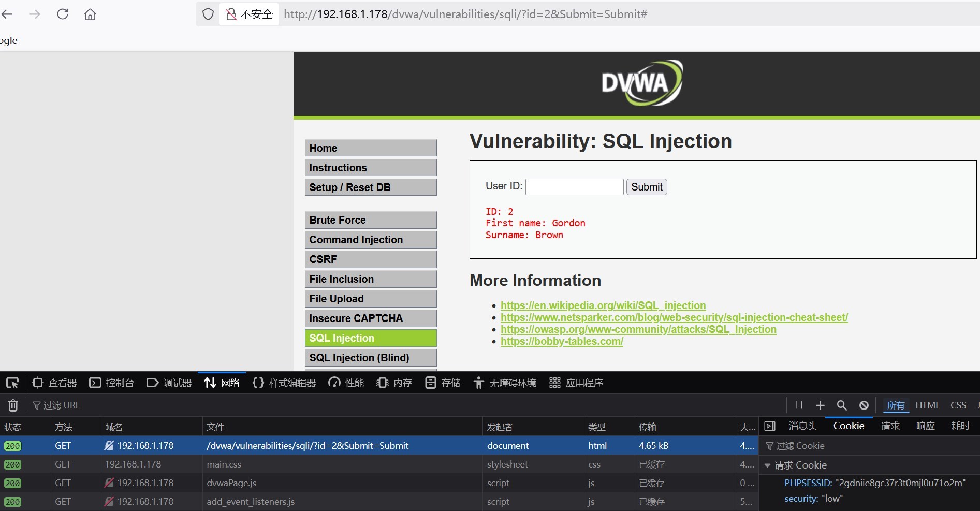Open the bobby-tables.com link
The width and height of the screenshot is (980, 511).
tap(562, 341)
